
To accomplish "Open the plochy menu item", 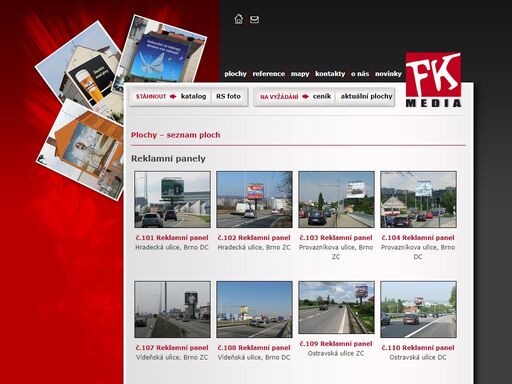I will pos(235,74).
